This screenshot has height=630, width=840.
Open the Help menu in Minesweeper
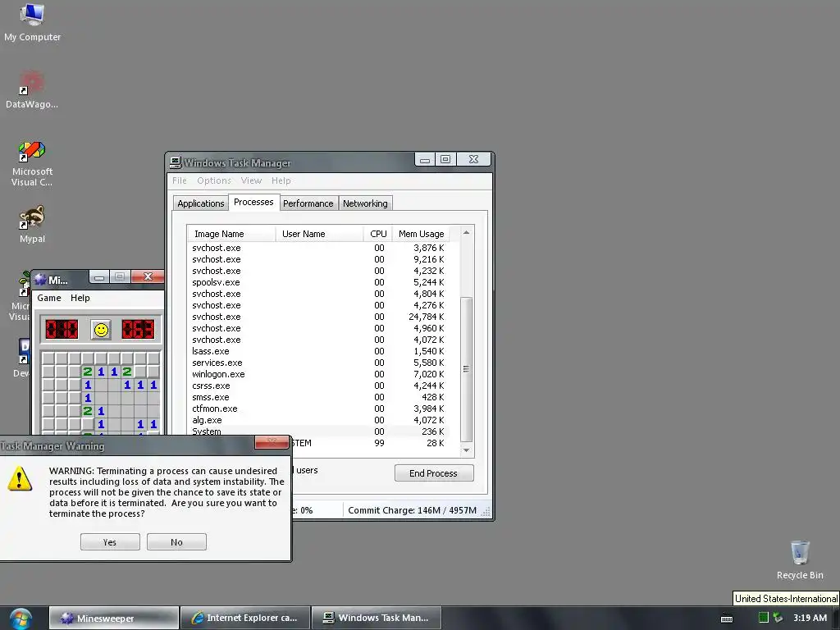point(80,298)
